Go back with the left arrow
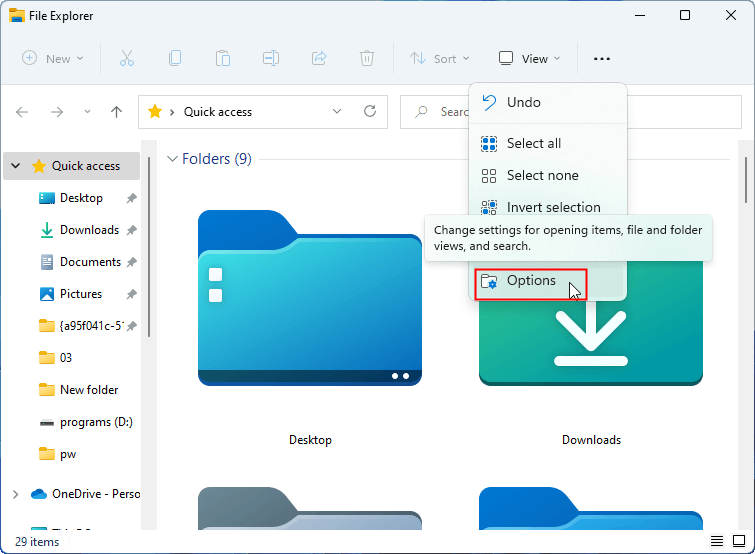 (x=22, y=112)
